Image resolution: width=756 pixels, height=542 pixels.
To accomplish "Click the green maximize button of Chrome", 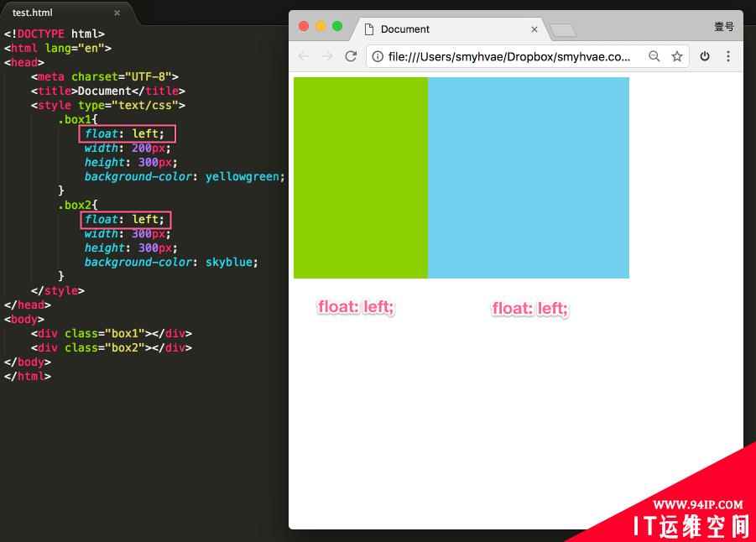I will [x=337, y=26].
